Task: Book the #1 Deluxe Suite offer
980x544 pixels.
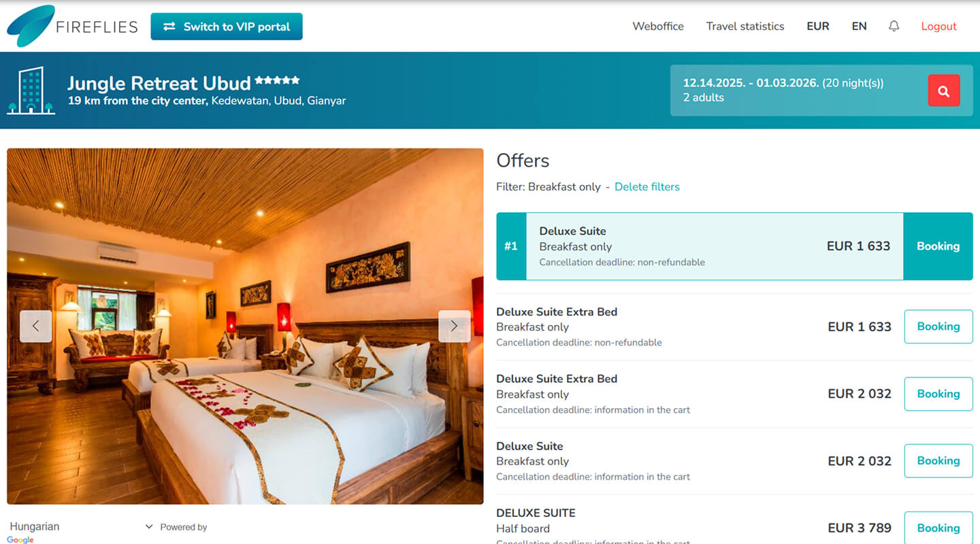Action: click(938, 246)
